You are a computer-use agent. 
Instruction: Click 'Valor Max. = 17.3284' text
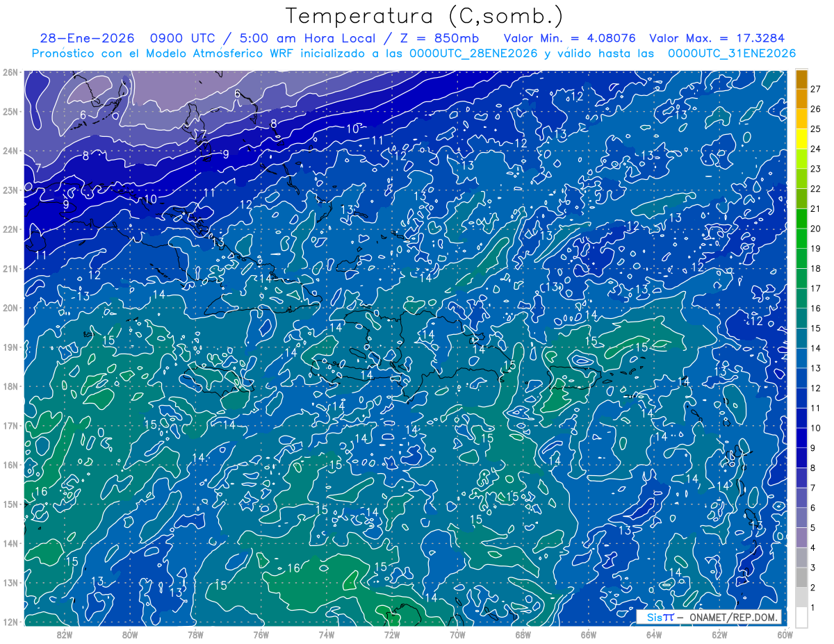tap(717, 38)
